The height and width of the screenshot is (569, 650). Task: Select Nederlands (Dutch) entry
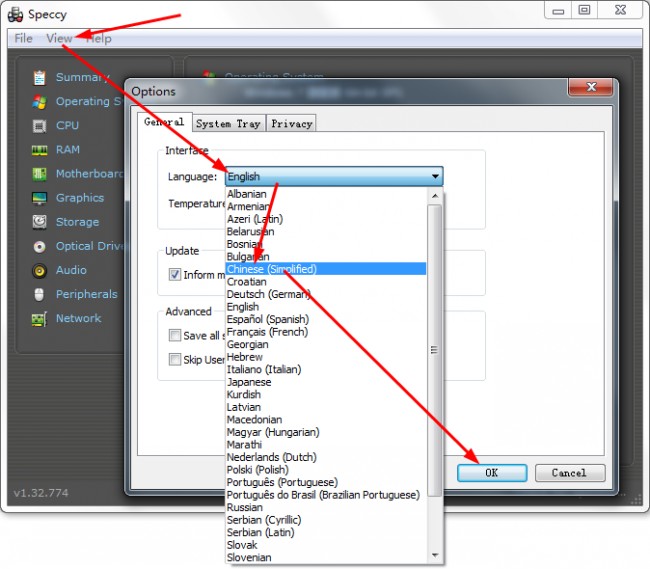pyautogui.click(x=326, y=457)
